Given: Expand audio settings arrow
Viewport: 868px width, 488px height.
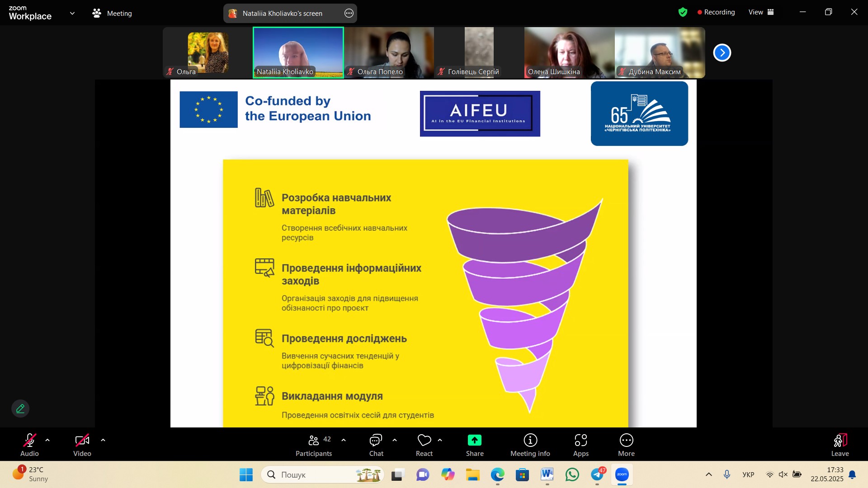Looking at the screenshot, I should pyautogui.click(x=47, y=440).
